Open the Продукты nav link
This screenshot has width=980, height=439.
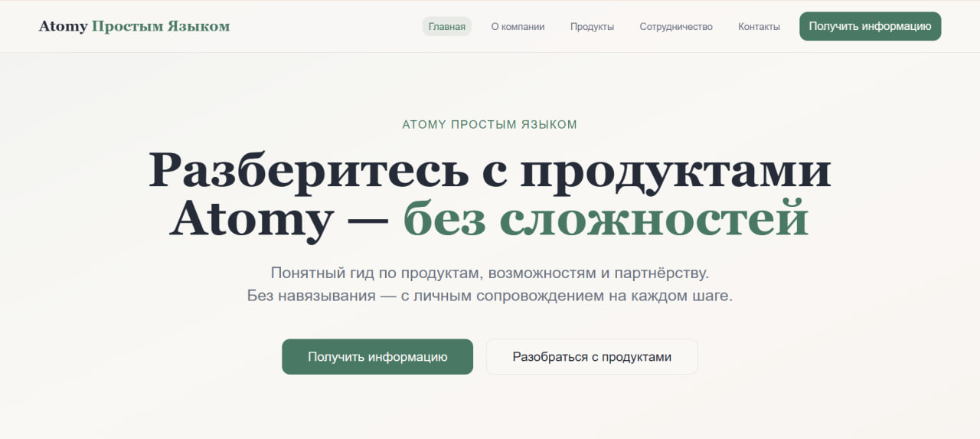(592, 26)
